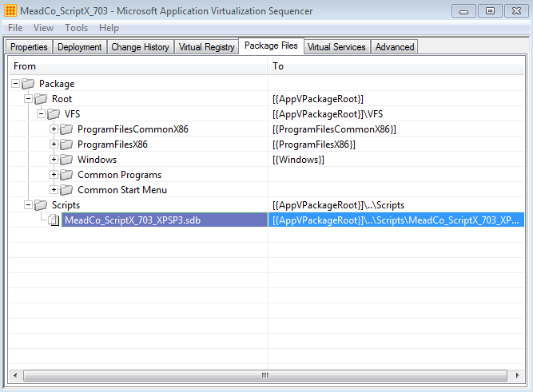Close the Sequencer window
The image size is (533, 392).
(x=516, y=11)
